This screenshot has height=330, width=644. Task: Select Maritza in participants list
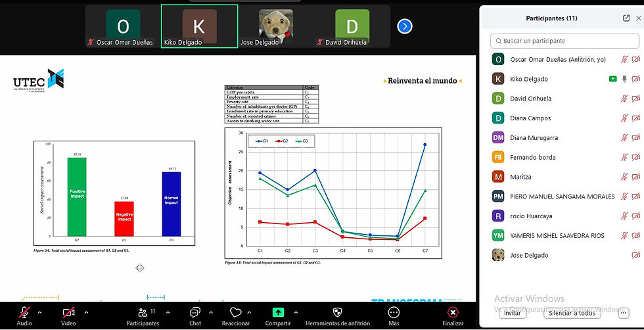click(x=564, y=177)
